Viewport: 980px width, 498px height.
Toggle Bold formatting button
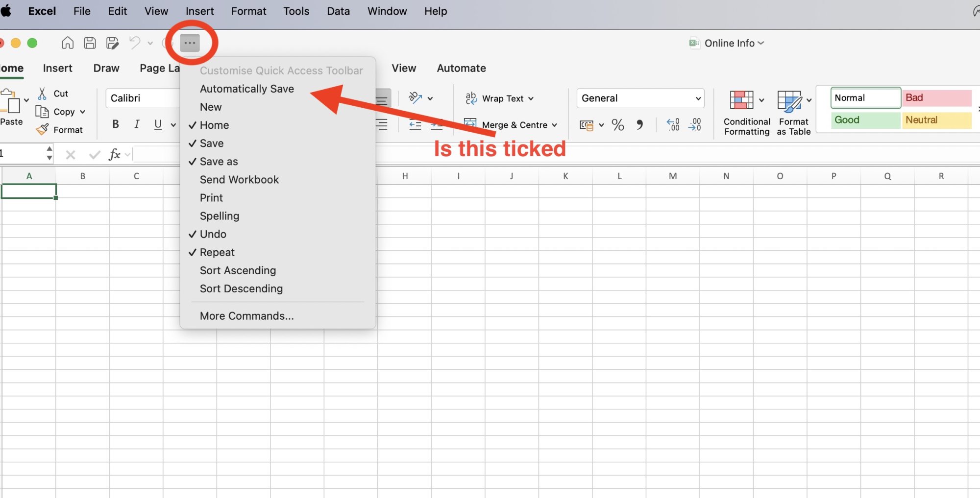(x=116, y=124)
